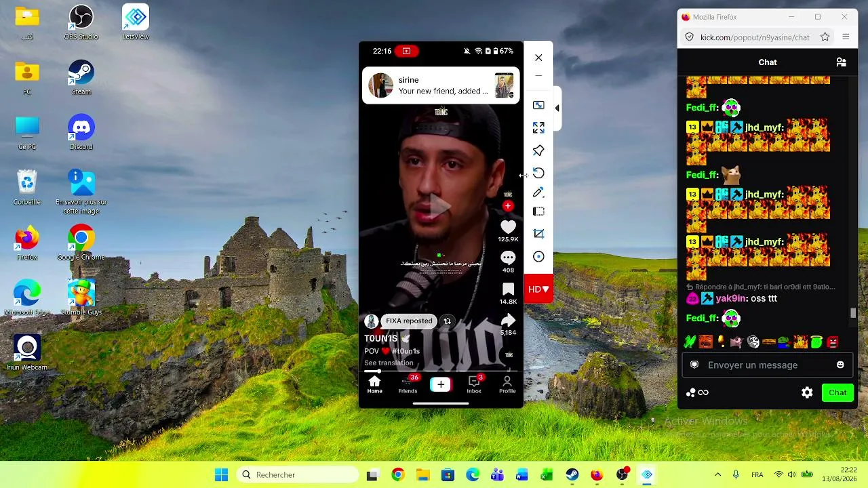Go to TikTok Home tab
This screenshot has height=488, width=868.
point(374,384)
